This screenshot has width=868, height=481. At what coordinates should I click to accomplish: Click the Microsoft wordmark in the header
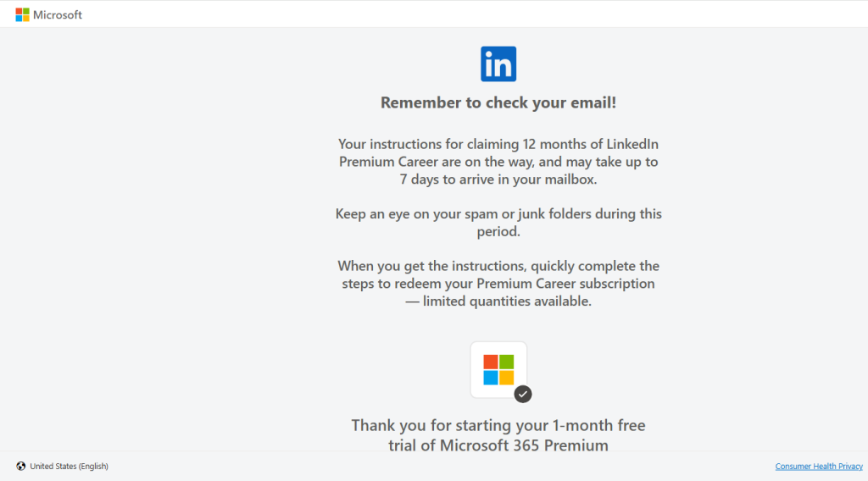pos(58,14)
